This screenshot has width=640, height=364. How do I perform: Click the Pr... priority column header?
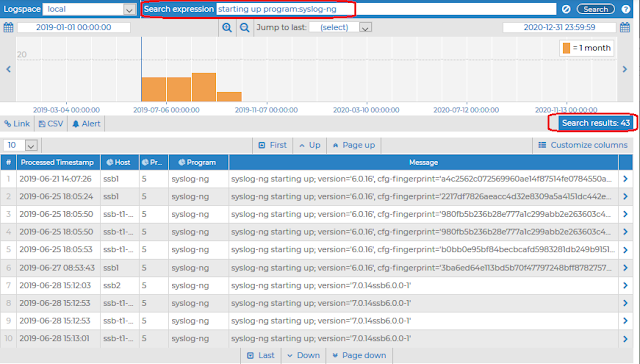tap(154, 162)
